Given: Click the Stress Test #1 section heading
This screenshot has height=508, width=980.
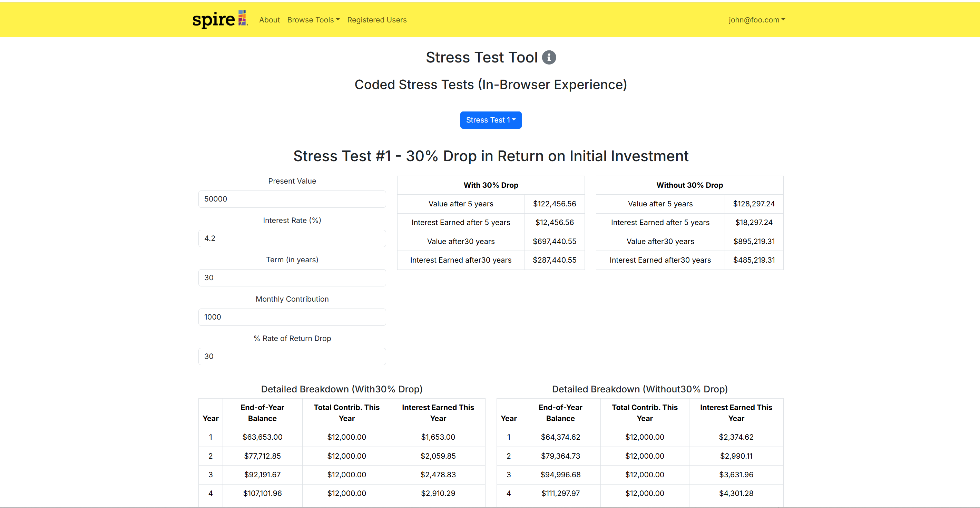Looking at the screenshot, I should [491, 156].
